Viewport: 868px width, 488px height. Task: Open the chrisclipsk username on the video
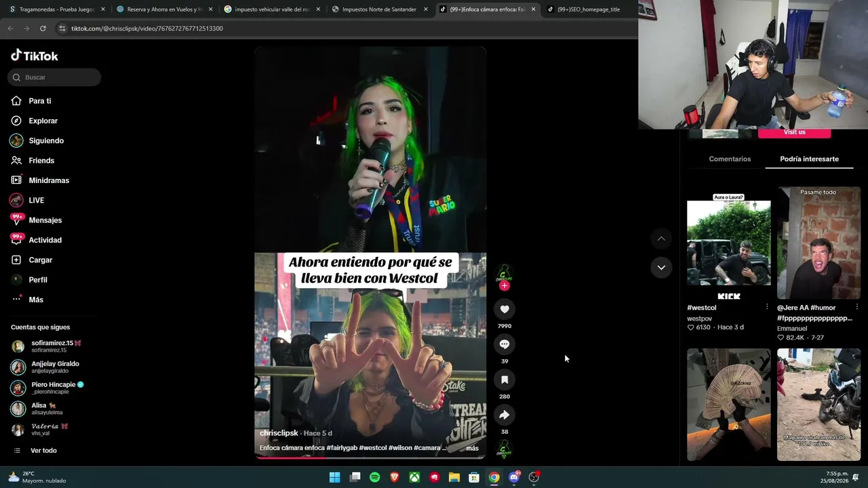pos(279,433)
